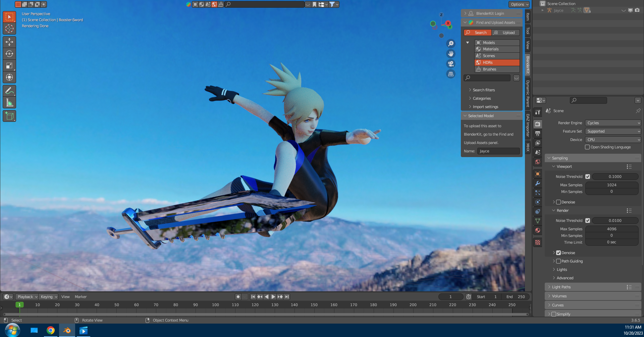Open the Texture properties tab

pyautogui.click(x=538, y=242)
